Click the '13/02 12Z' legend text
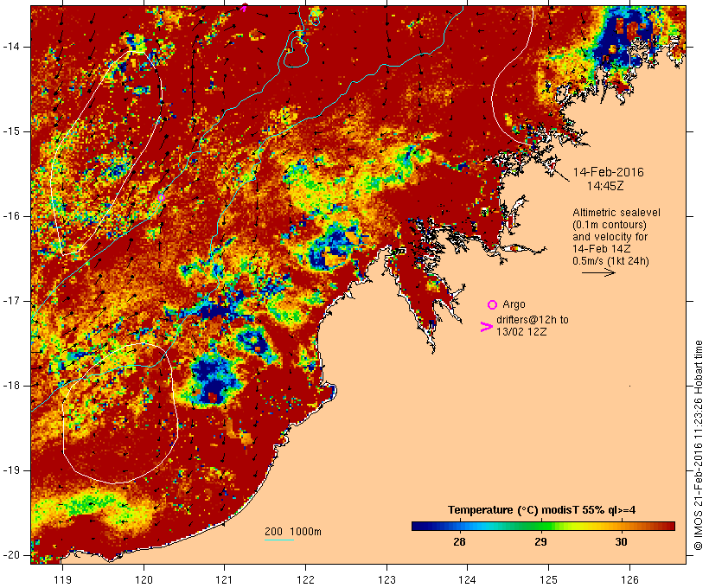 click(521, 331)
